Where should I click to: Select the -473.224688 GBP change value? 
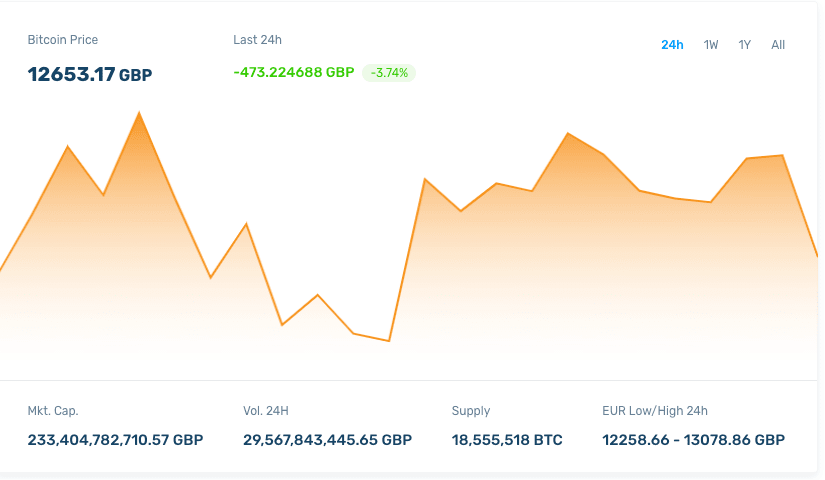coord(293,72)
